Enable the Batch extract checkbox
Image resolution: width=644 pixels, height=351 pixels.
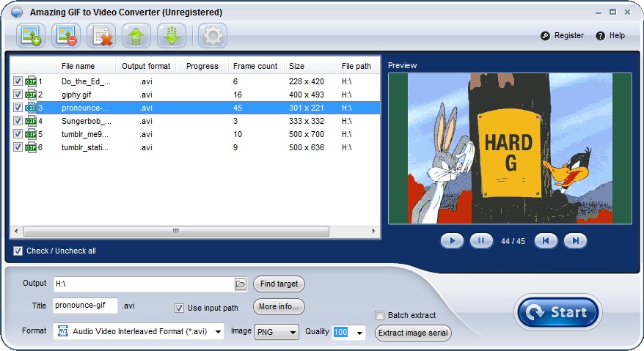(379, 315)
